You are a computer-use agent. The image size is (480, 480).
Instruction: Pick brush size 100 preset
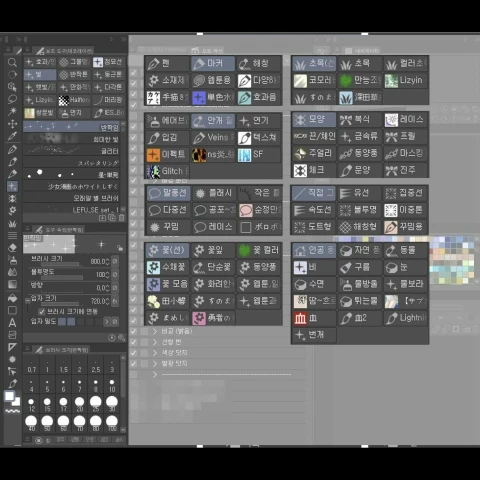click(112, 423)
